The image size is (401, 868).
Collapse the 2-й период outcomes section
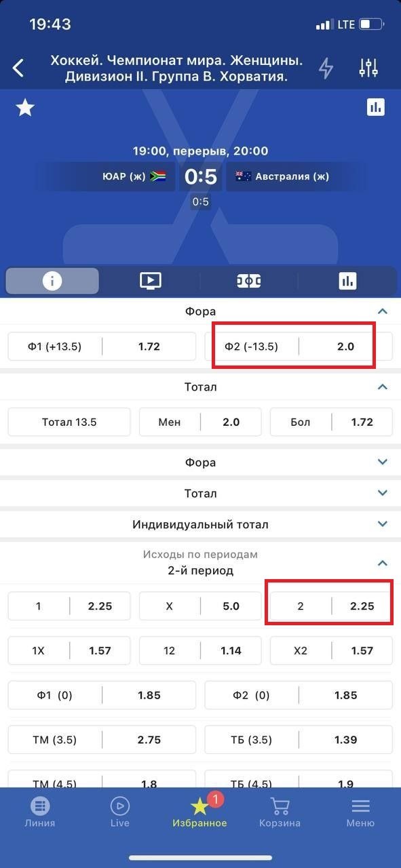tap(383, 563)
